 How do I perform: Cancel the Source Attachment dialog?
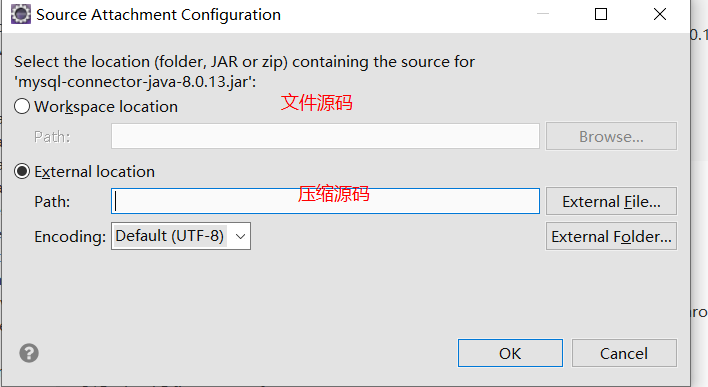coord(624,353)
